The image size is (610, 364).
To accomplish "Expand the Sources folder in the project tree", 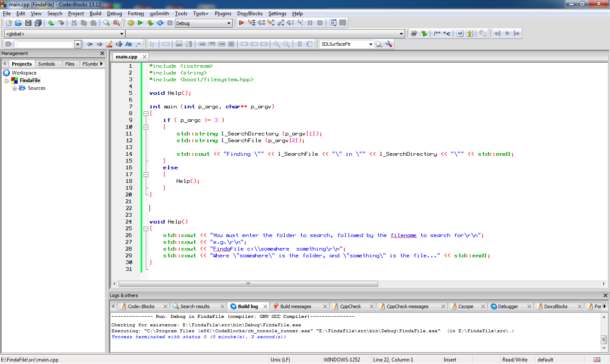I will point(15,88).
